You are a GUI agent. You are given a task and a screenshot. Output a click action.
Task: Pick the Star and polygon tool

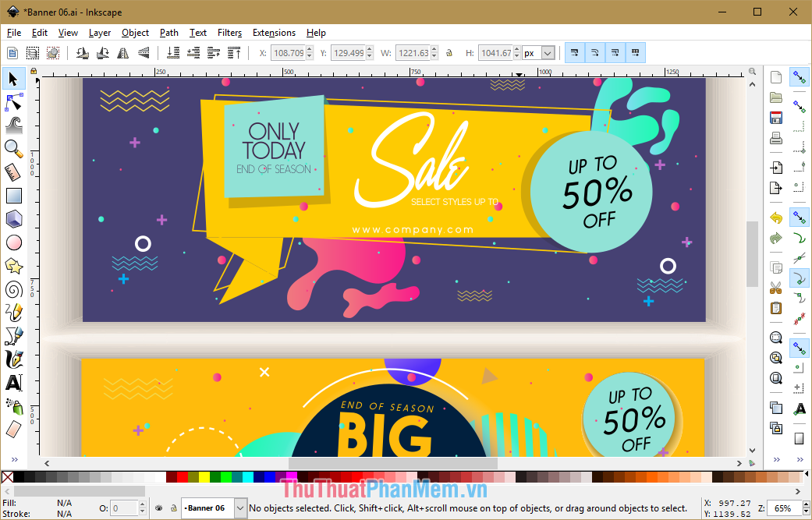tap(14, 266)
